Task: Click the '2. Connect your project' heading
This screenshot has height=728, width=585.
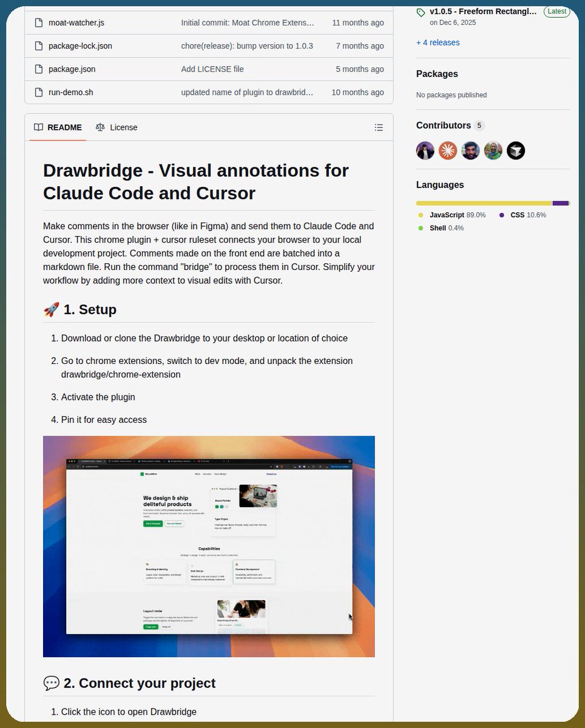Action: (140, 683)
